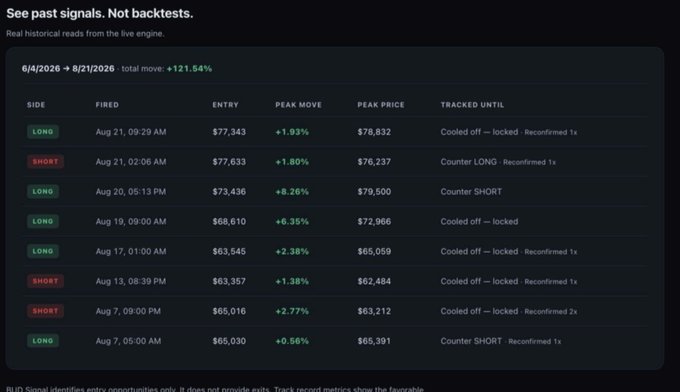Click the +2.38% peak move value
The width and height of the screenshot is (680, 392).
[x=292, y=252]
